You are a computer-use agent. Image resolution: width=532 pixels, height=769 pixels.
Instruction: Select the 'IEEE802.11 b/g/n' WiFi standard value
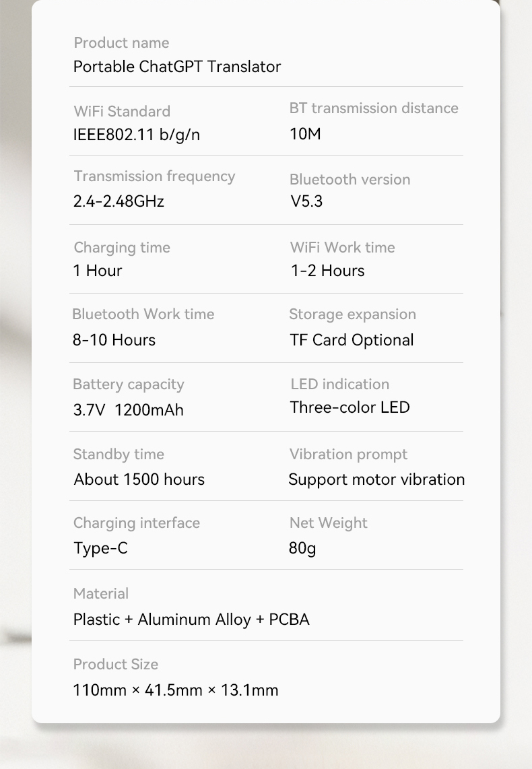[x=136, y=135]
